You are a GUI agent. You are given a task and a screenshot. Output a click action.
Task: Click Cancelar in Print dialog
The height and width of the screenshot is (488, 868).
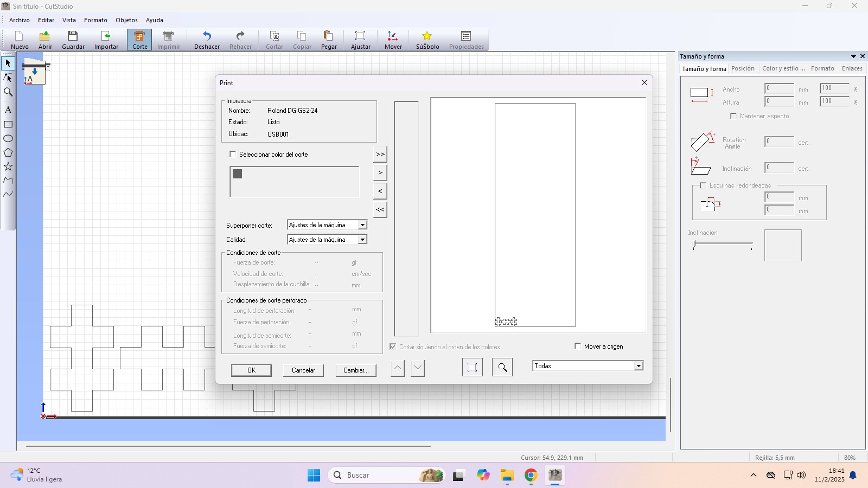pos(303,370)
